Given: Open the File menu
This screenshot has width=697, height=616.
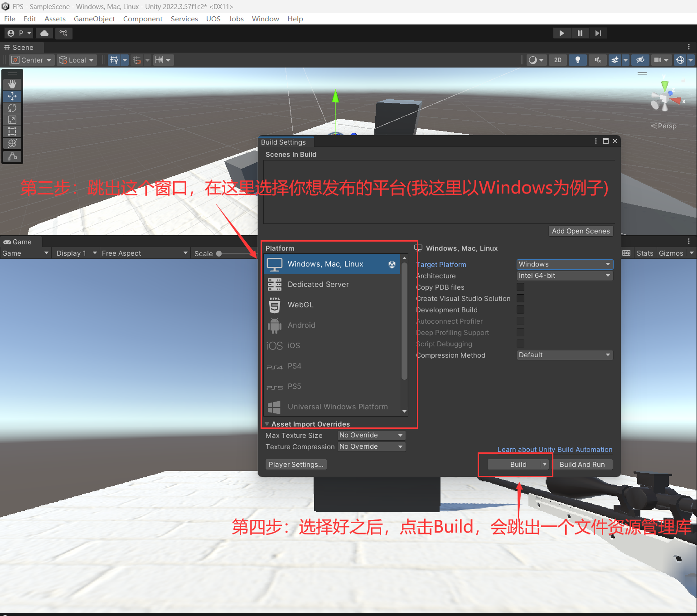Looking at the screenshot, I should pyautogui.click(x=10, y=19).
